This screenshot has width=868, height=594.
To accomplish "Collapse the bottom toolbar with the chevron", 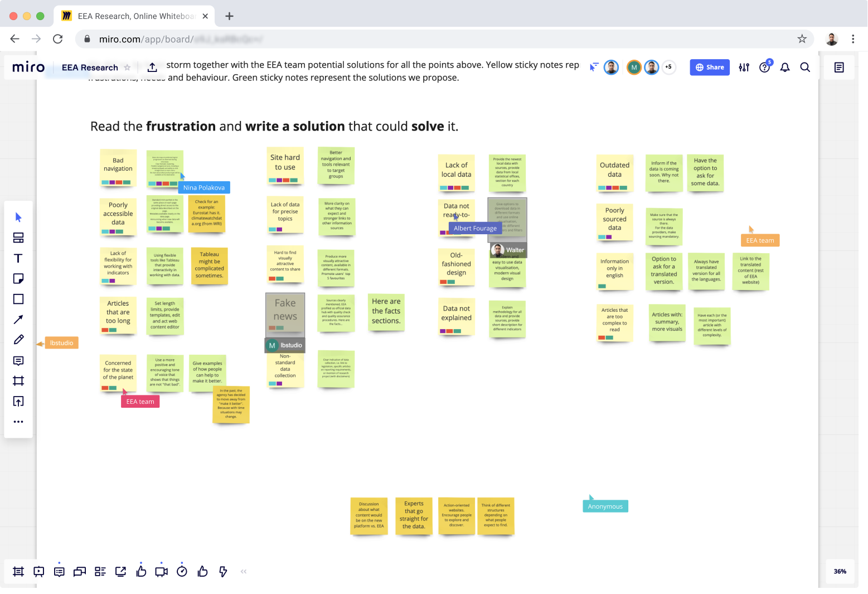I will [x=243, y=571].
